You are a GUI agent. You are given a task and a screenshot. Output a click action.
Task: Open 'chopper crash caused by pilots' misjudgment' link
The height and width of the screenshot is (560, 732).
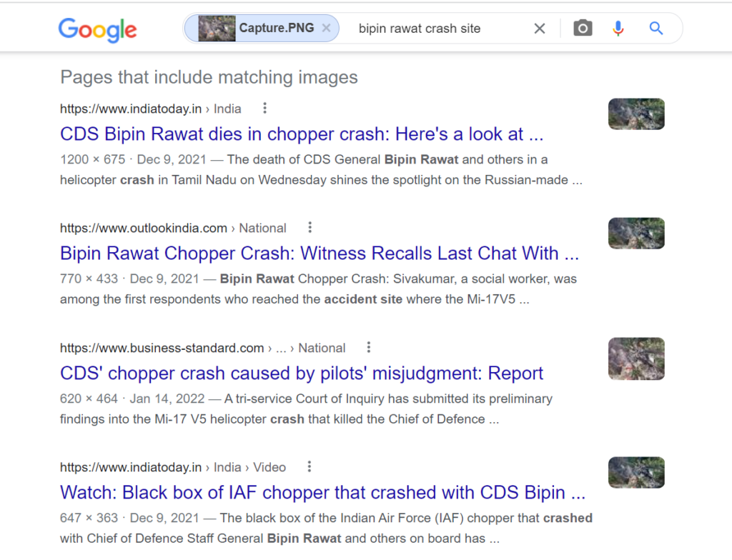click(302, 374)
